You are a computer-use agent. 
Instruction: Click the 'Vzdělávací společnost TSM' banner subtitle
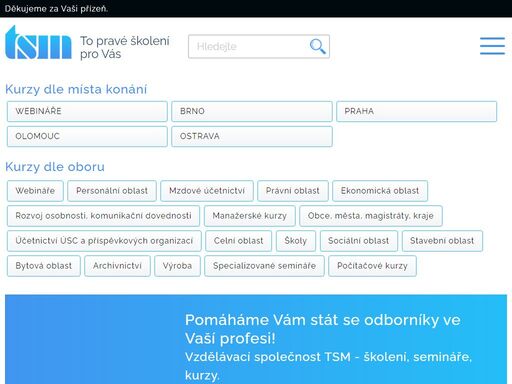[x=328, y=366]
